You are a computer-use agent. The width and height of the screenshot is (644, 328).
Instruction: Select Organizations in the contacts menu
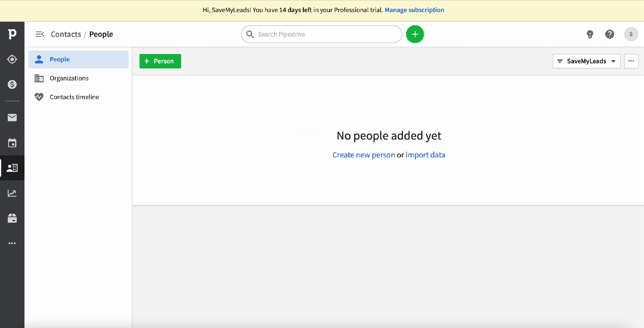coord(79,78)
